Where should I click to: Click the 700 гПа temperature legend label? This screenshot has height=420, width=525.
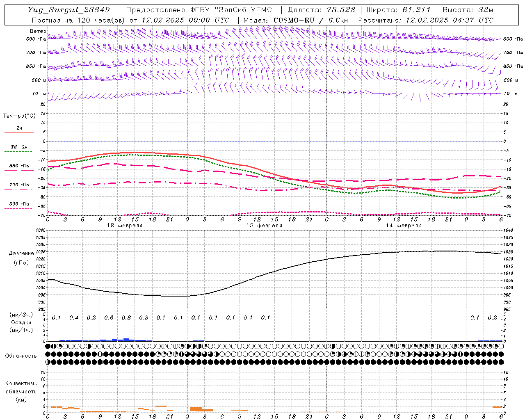(x=19, y=185)
